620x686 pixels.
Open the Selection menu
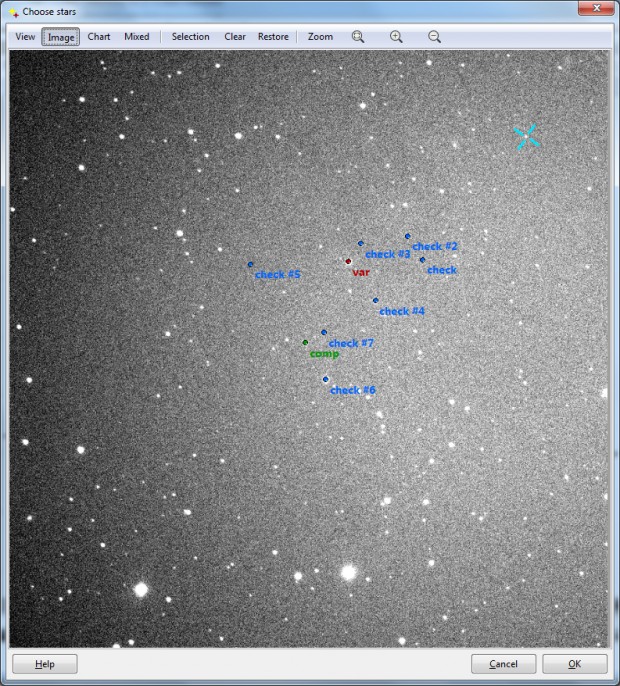point(190,37)
